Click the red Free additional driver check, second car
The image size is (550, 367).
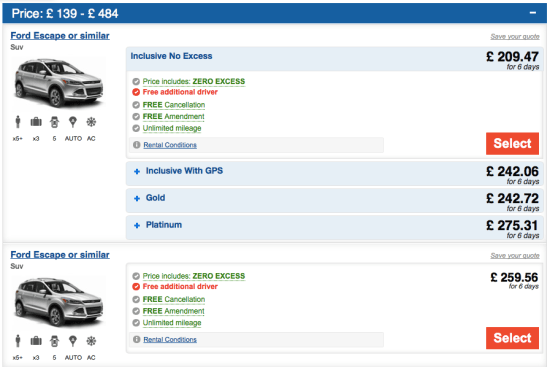coord(136,287)
